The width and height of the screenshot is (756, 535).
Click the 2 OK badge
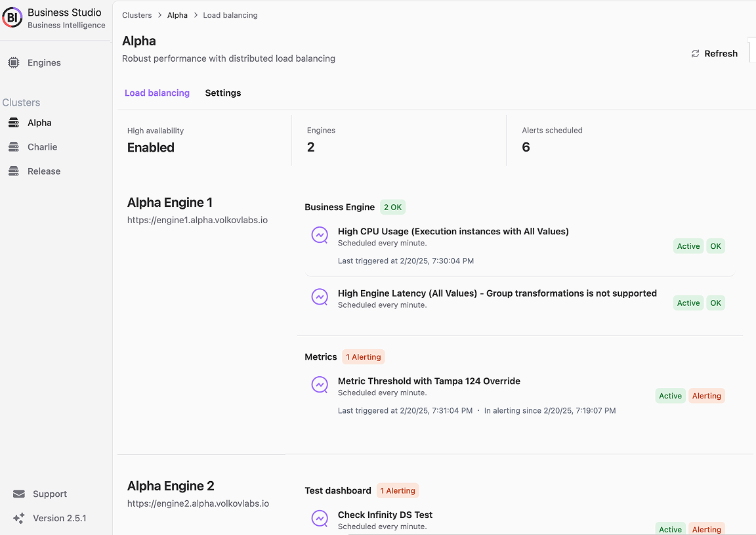pos(393,207)
